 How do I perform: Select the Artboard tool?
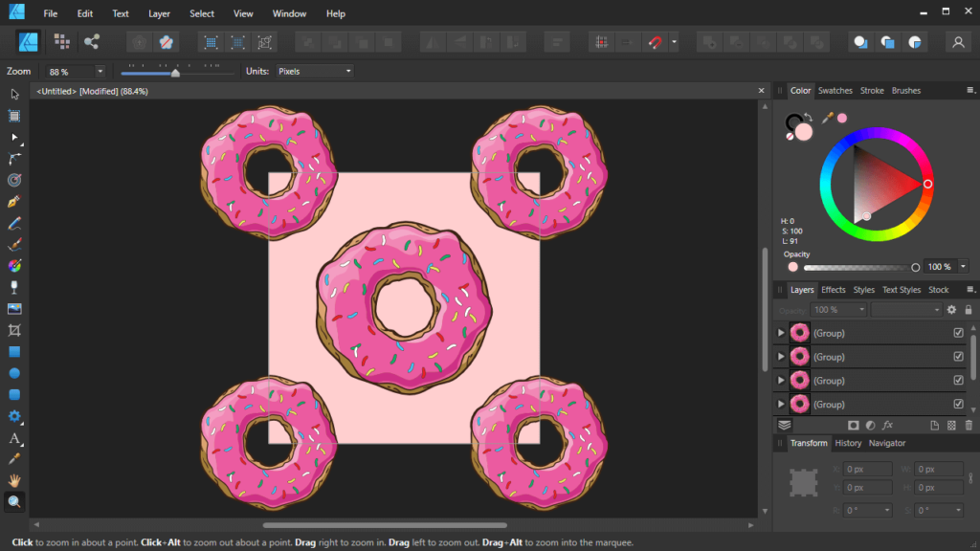pos(14,116)
